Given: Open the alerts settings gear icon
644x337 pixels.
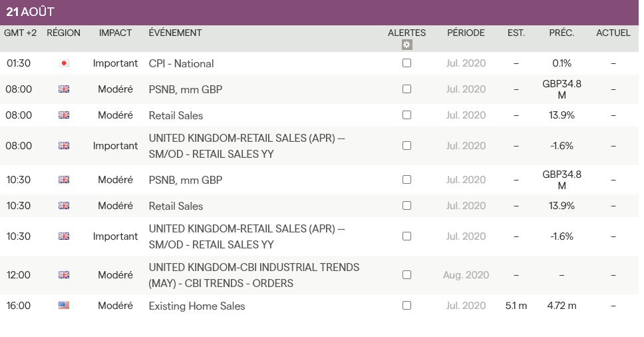Looking at the screenshot, I should (407, 45).
